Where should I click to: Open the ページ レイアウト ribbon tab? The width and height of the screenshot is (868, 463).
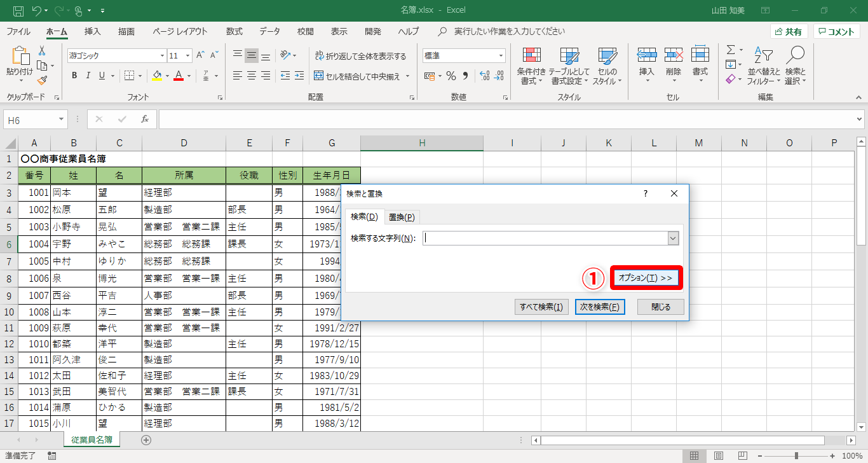pos(180,31)
